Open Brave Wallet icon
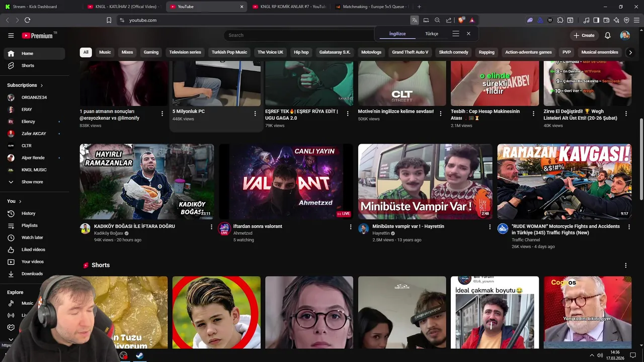The image size is (644, 362). point(606,20)
